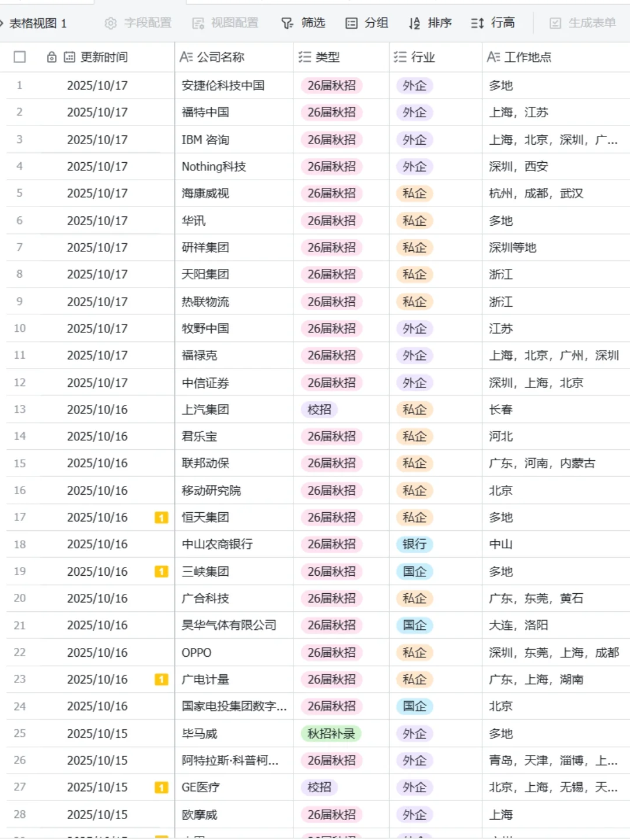Viewport: 630px width, 840px height.
Task: Open 视图配置 view settings
Action: (x=225, y=23)
